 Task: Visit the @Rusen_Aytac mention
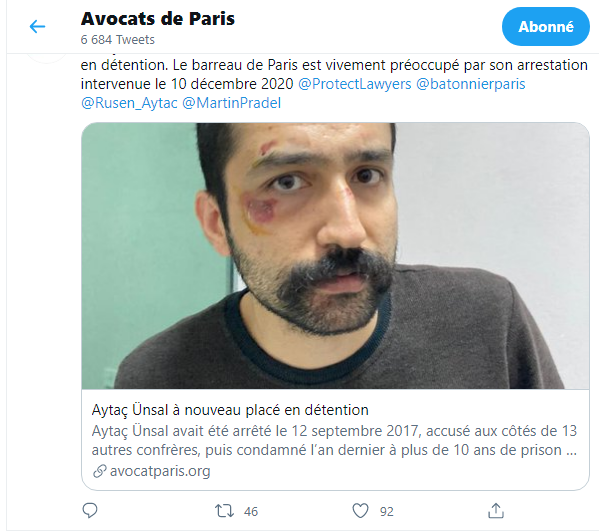tap(129, 103)
